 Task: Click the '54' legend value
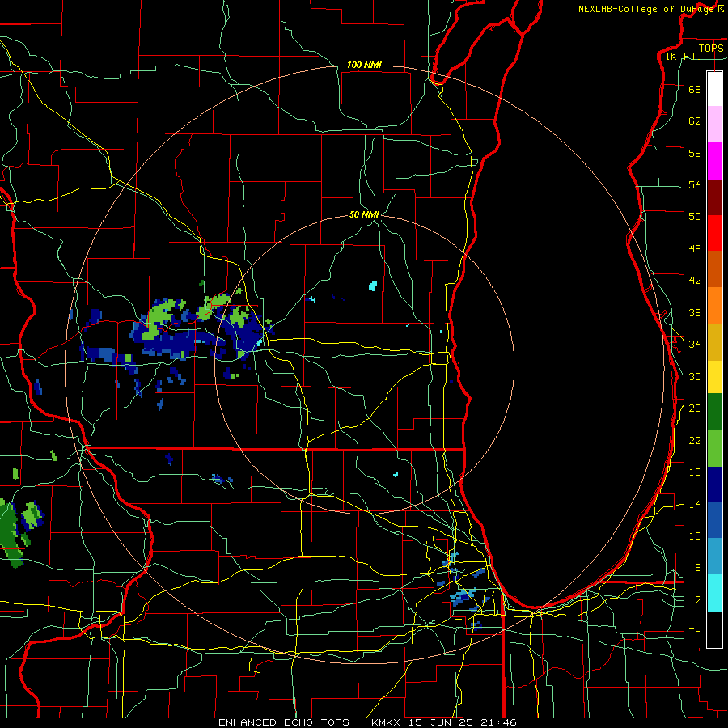[695, 184]
